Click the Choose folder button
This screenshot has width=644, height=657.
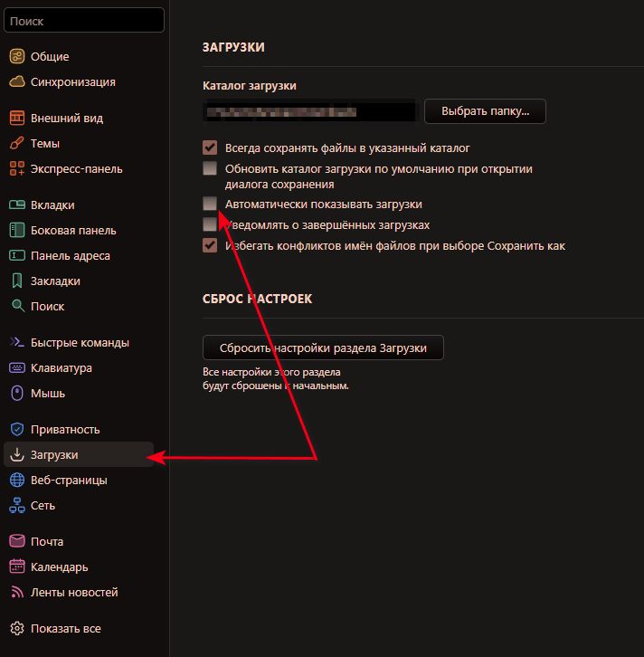pyautogui.click(x=485, y=112)
